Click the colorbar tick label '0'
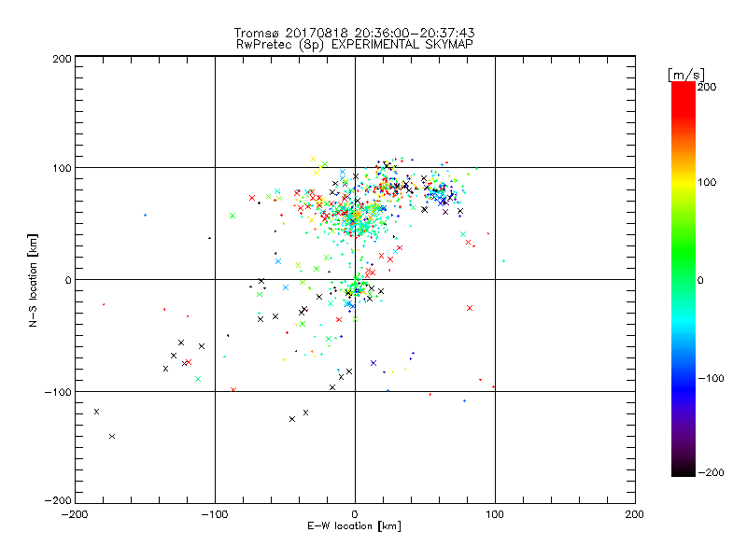The width and height of the screenshot is (747, 560). point(700,280)
